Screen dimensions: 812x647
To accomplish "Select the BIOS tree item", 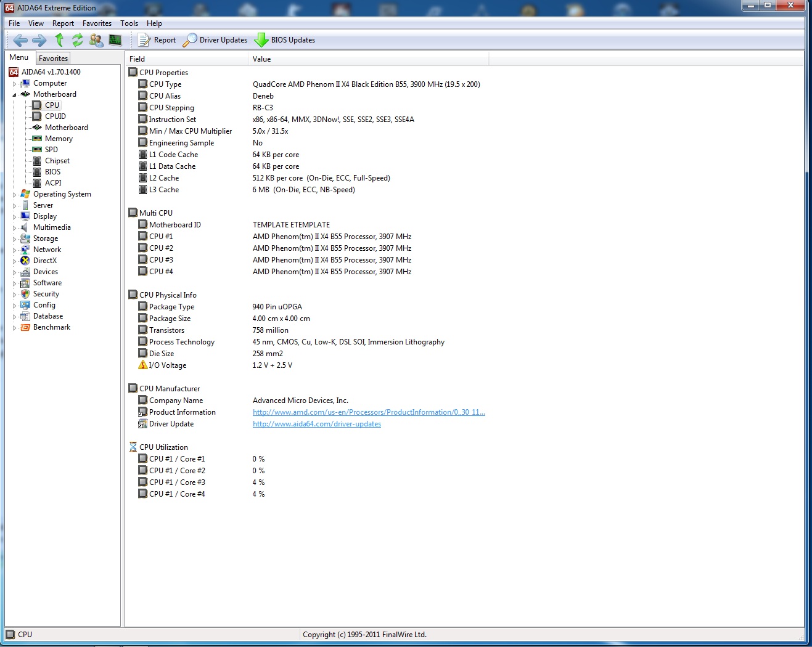I will click(47, 172).
